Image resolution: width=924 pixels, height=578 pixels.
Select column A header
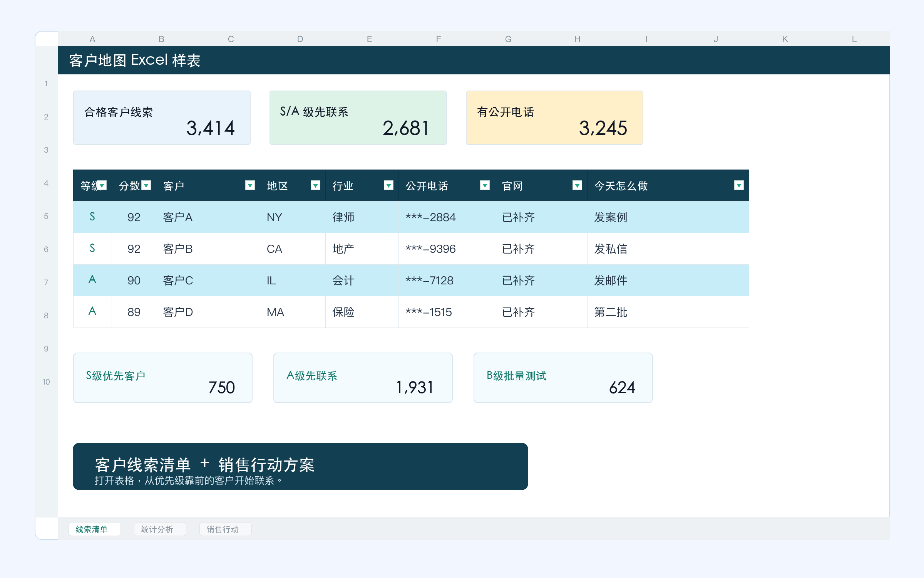pyautogui.click(x=92, y=39)
